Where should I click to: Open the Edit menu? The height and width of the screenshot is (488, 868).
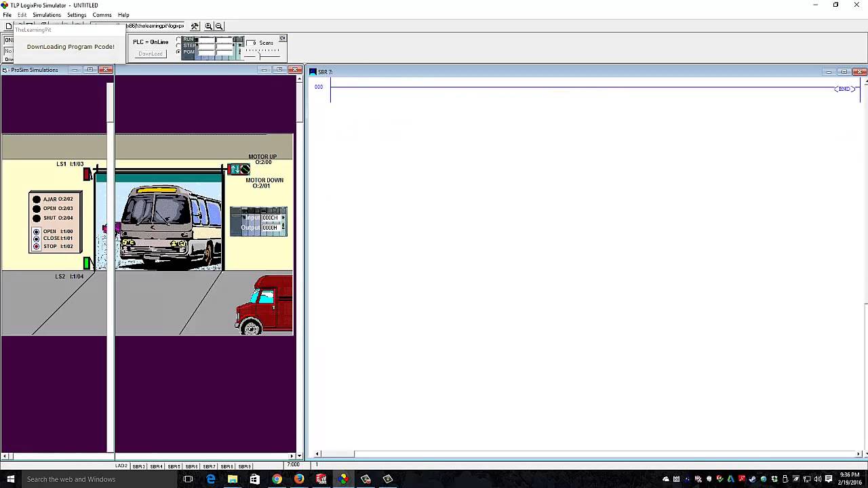click(x=22, y=15)
